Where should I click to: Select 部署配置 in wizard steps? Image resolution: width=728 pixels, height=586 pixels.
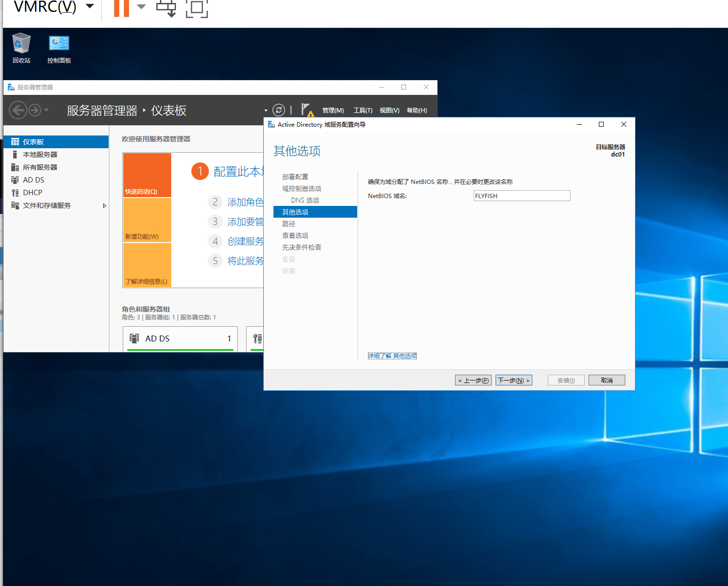pyautogui.click(x=295, y=177)
